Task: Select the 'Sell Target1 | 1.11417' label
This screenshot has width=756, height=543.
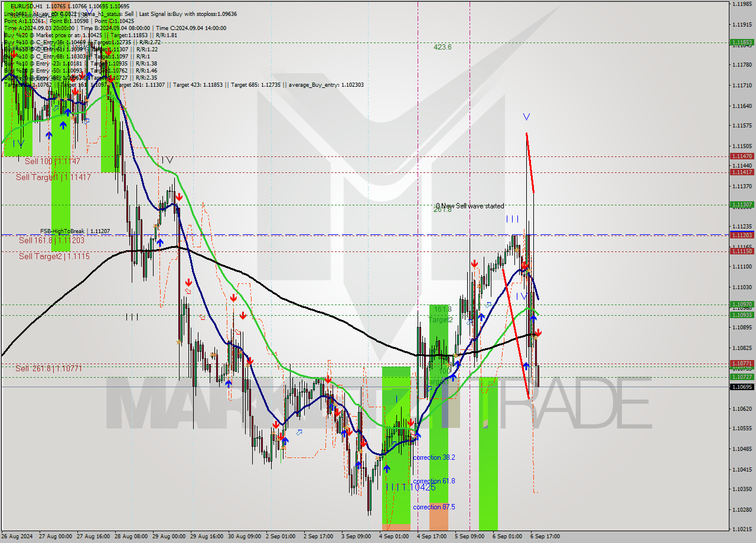Action: 53,177
